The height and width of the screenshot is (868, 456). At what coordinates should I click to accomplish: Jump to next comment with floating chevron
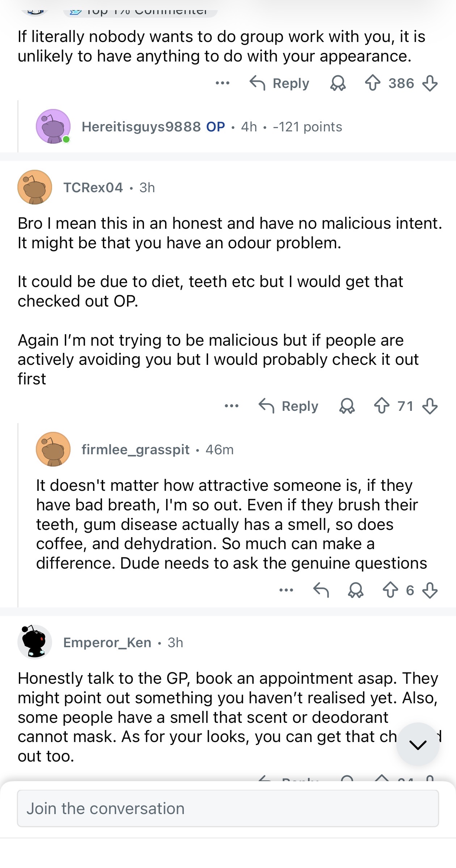pos(418,745)
